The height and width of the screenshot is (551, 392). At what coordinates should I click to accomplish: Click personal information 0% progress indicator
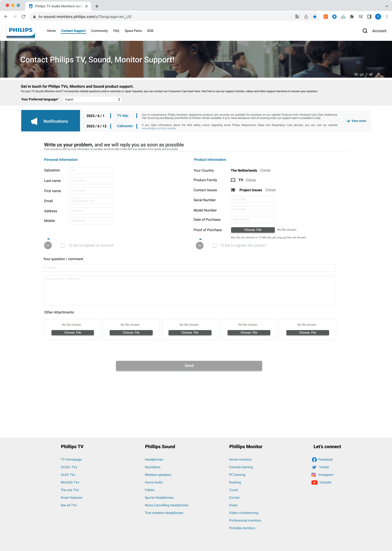click(x=48, y=245)
